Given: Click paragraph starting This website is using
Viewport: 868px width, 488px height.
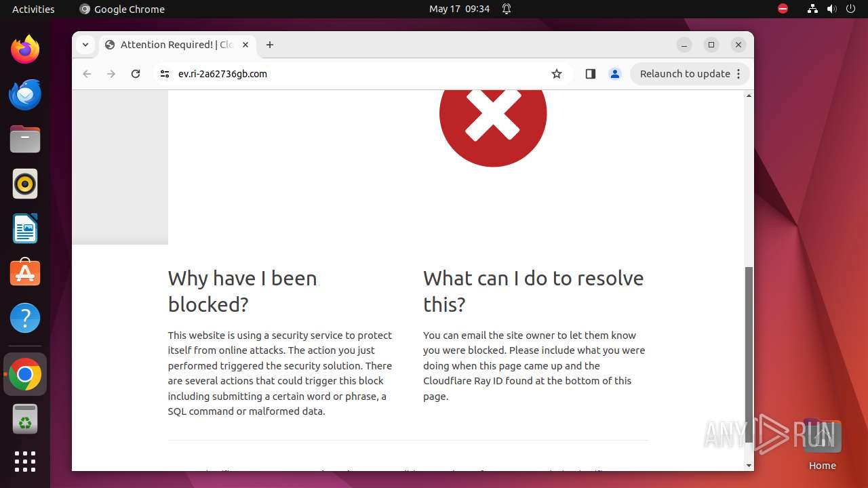Looking at the screenshot, I should tap(280, 373).
